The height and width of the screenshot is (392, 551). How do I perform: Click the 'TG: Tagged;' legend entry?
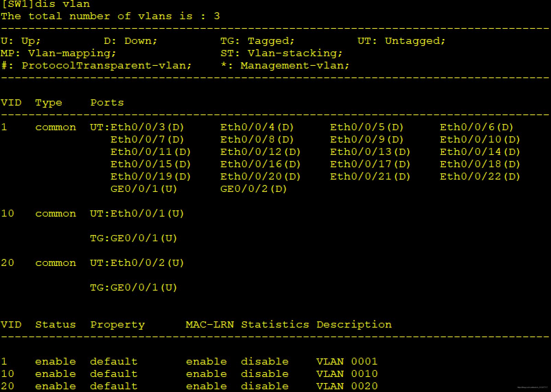tap(257, 41)
